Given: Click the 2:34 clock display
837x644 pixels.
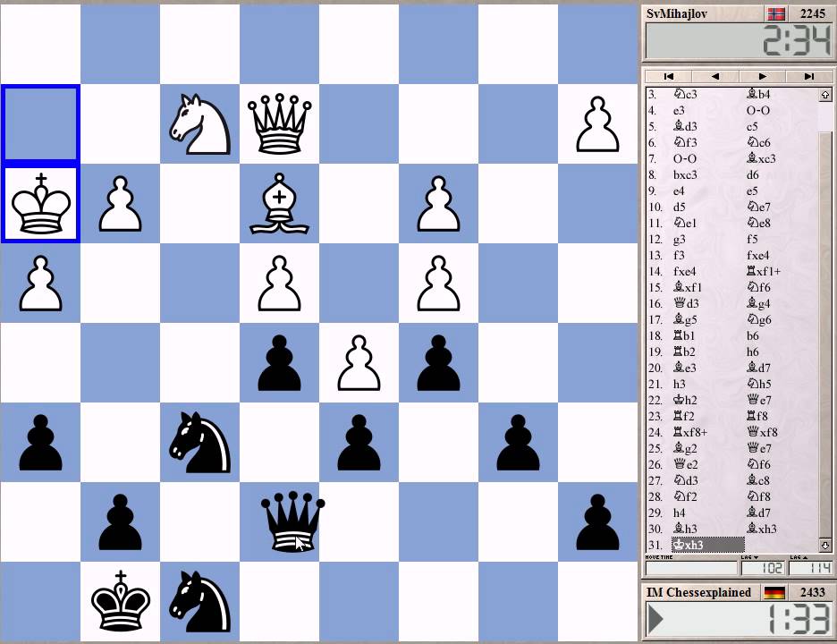Looking at the screenshot, I should coord(739,42).
